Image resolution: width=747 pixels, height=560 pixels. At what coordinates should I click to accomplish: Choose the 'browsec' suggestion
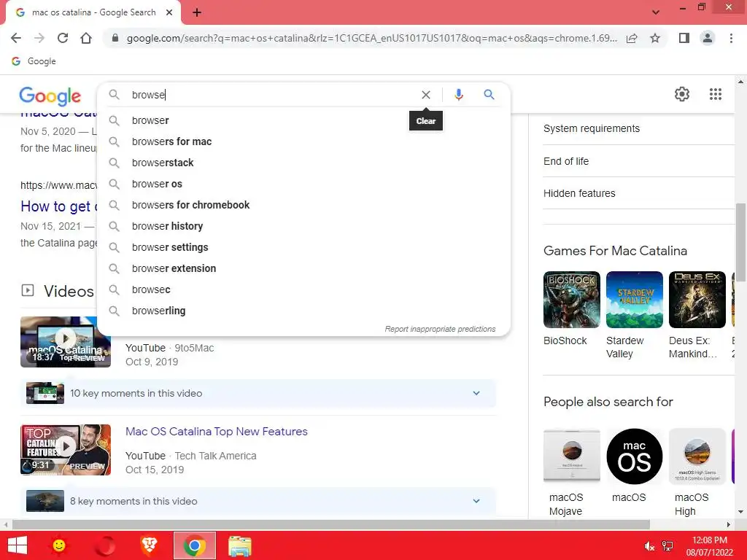[304, 289]
